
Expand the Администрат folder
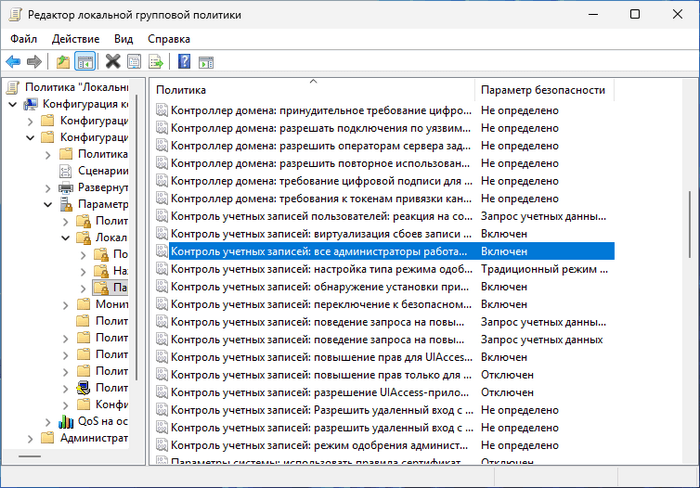[30, 438]
